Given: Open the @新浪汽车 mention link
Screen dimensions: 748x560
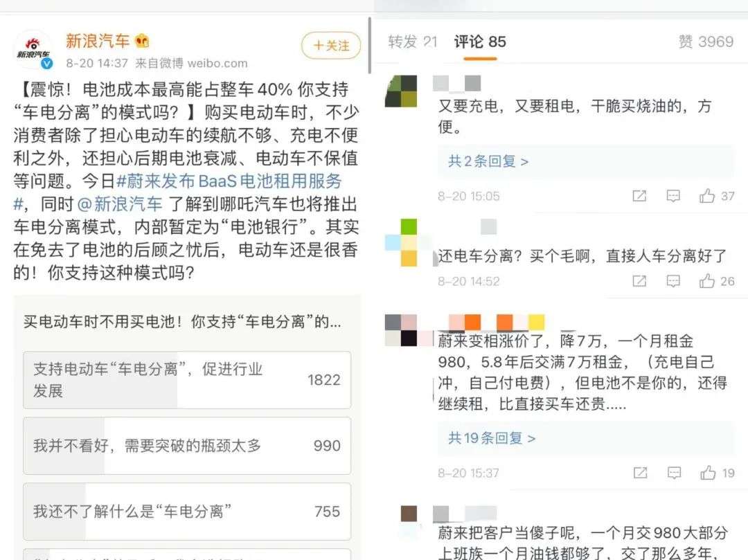Looking at the screenshot, I should coord(119,204).
